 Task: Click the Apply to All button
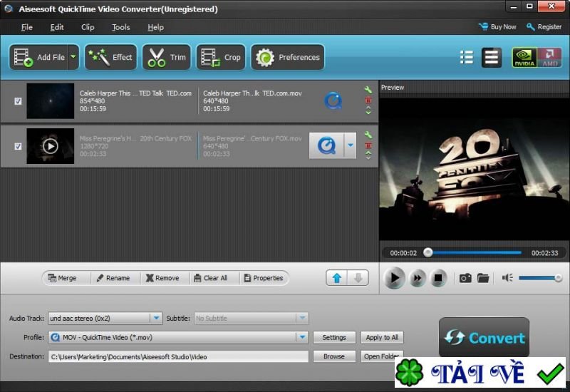[382, 337]
